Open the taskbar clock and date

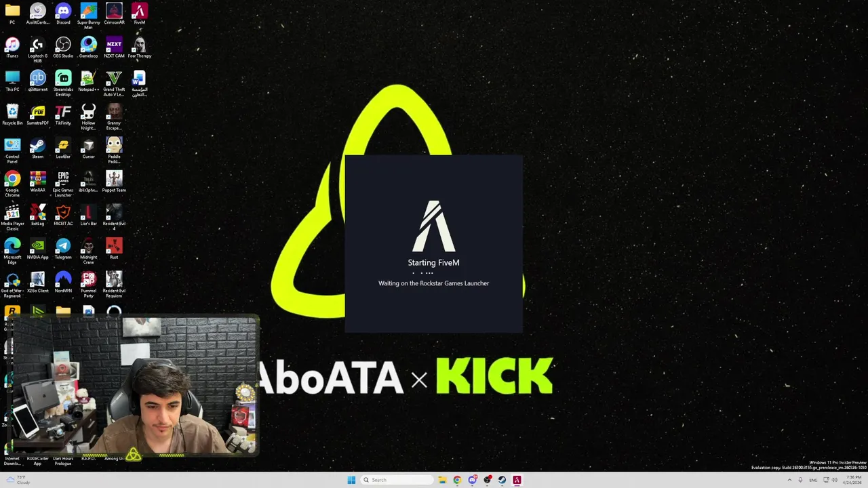pyautogui.click(x=853, y=480)
